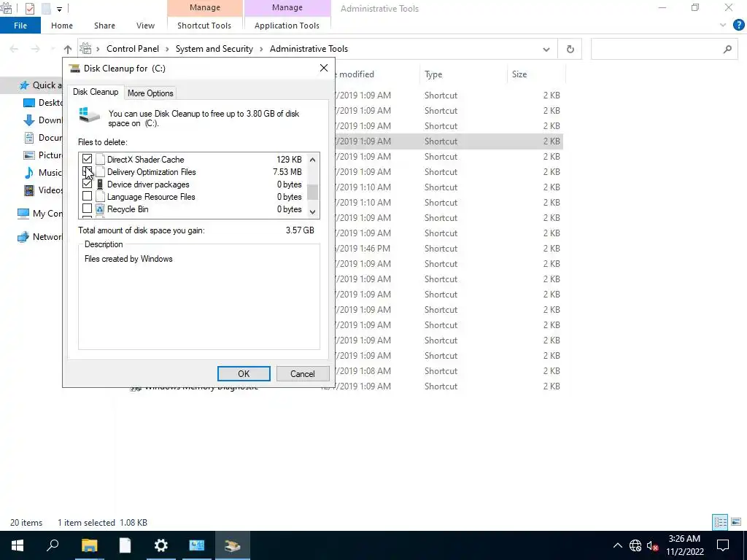Viewport: 747px width, 560px height.
Task: Click the Device driver packages icon
Action: click(100, 184)
